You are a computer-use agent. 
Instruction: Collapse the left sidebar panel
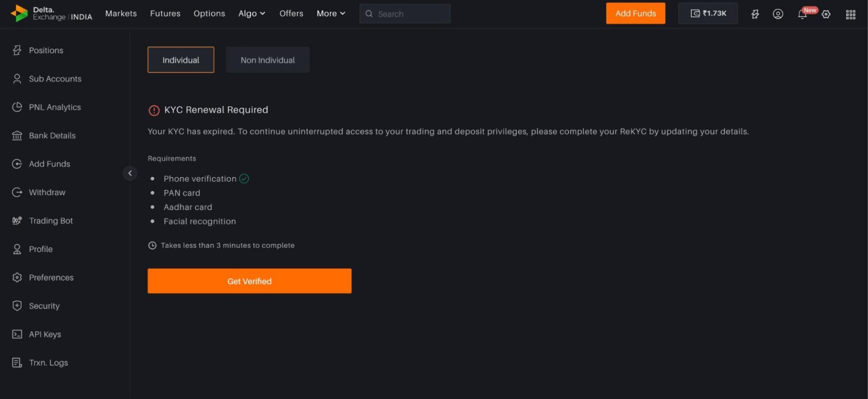point(130,173)
